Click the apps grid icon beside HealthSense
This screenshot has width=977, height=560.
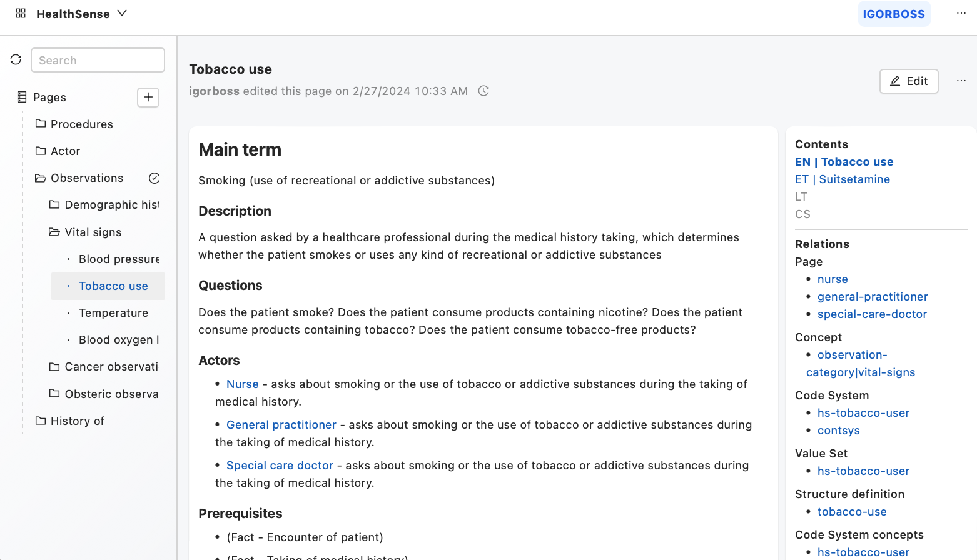[21, 13]
